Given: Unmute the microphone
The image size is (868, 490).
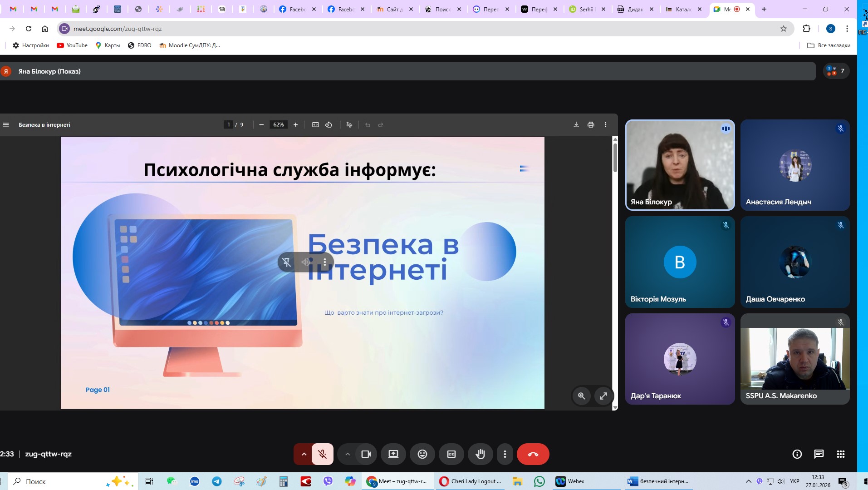Looking at the screenshot, I should click(x=323, y=454).
